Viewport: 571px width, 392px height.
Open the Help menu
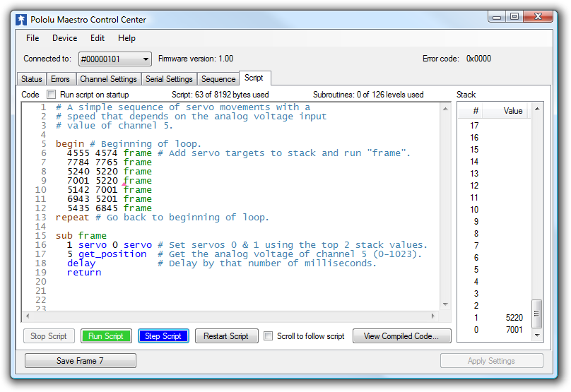pos(126,38)
